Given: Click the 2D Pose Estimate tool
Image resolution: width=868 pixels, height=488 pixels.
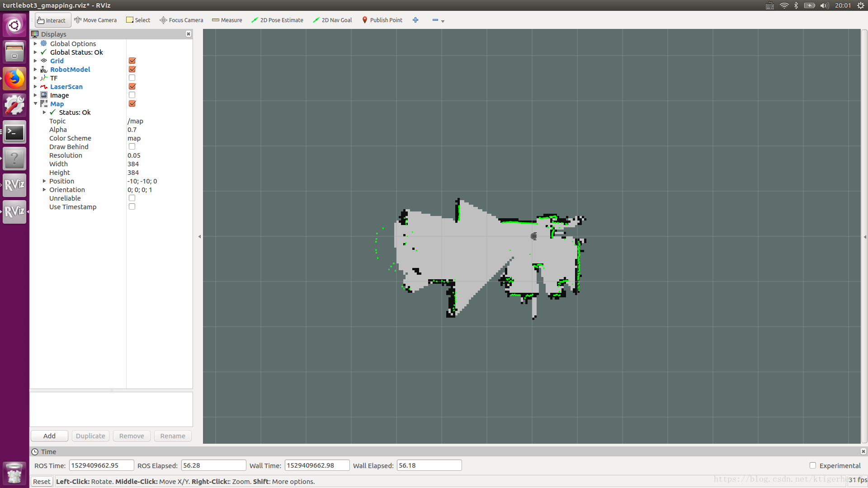Looking at the screenshot, I should (x=277, y=20).
